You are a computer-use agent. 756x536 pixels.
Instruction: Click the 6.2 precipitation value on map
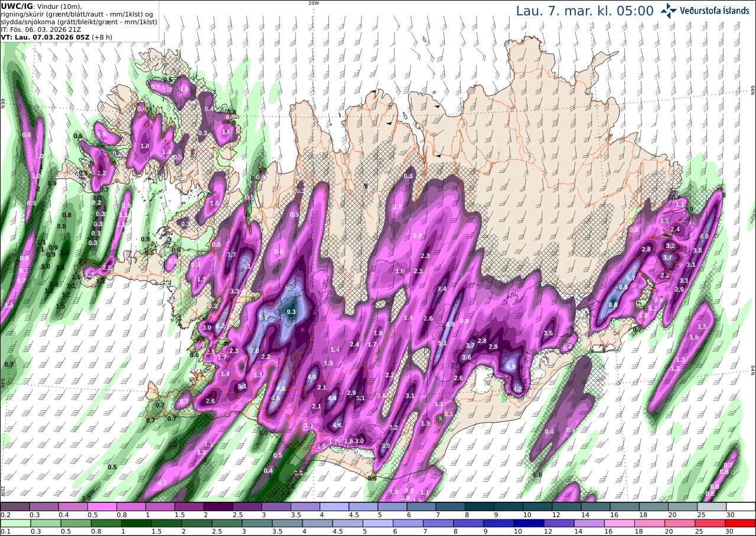[221, 326]
